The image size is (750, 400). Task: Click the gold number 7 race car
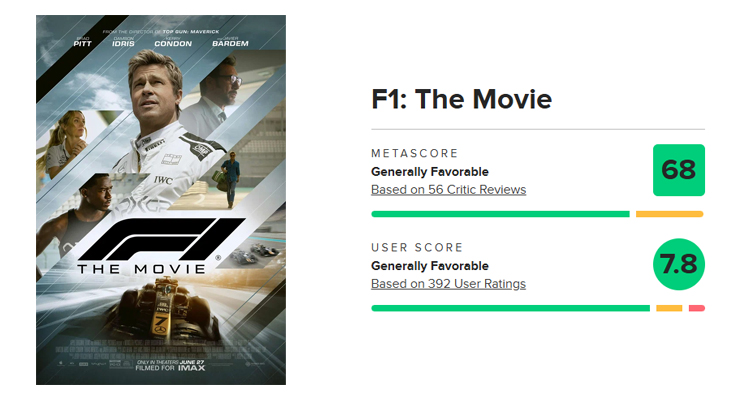[163, 309]
